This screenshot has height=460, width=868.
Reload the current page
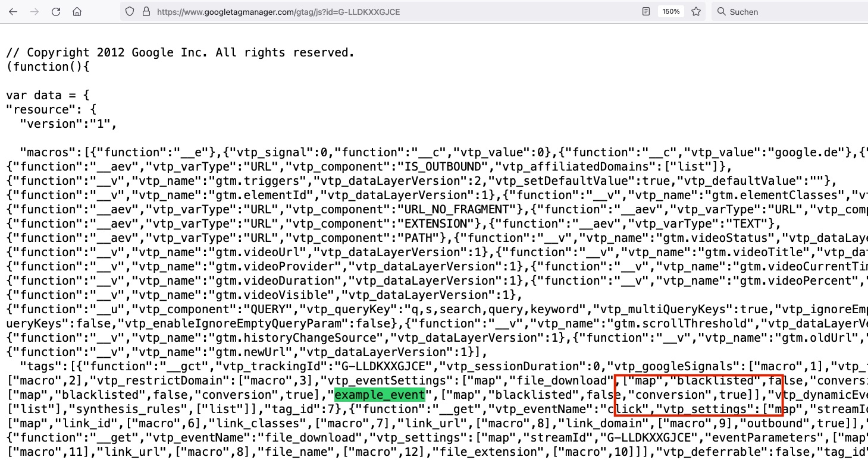(56, 12)
